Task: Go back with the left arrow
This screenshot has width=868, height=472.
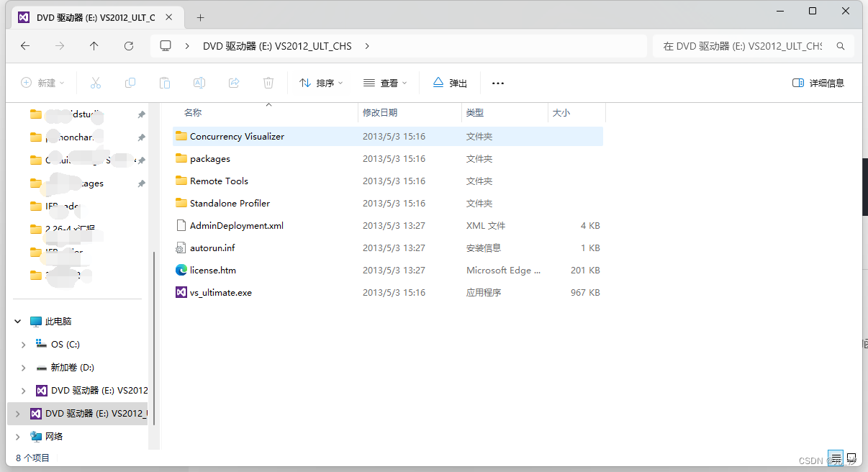Action: 25,45
